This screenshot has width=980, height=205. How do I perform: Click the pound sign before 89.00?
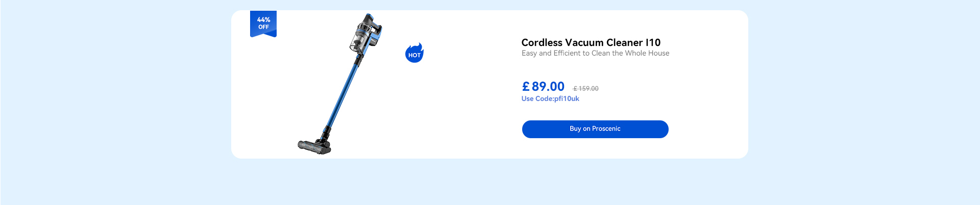click(x=526, y=87)
